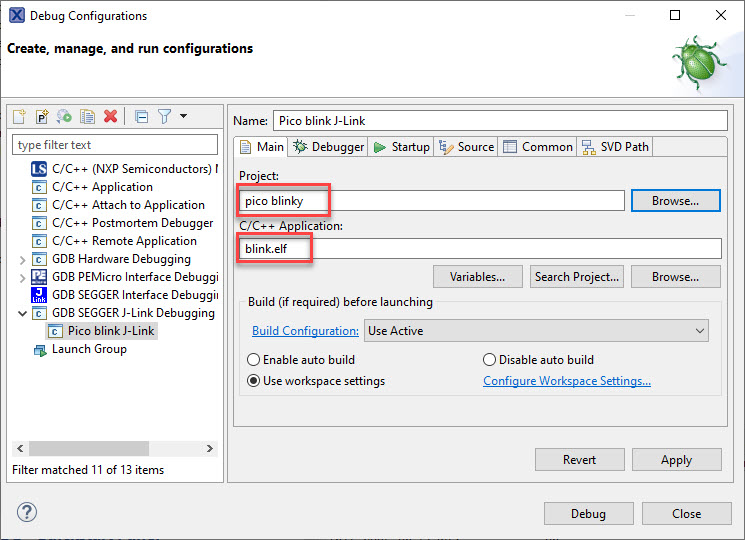Open the help question mark icon

point(26,513)
